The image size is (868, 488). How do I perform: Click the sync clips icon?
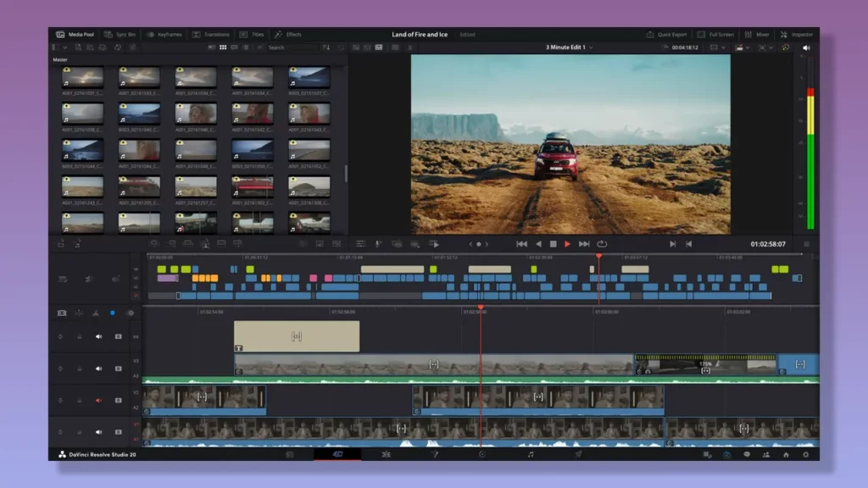pos(117,47)
